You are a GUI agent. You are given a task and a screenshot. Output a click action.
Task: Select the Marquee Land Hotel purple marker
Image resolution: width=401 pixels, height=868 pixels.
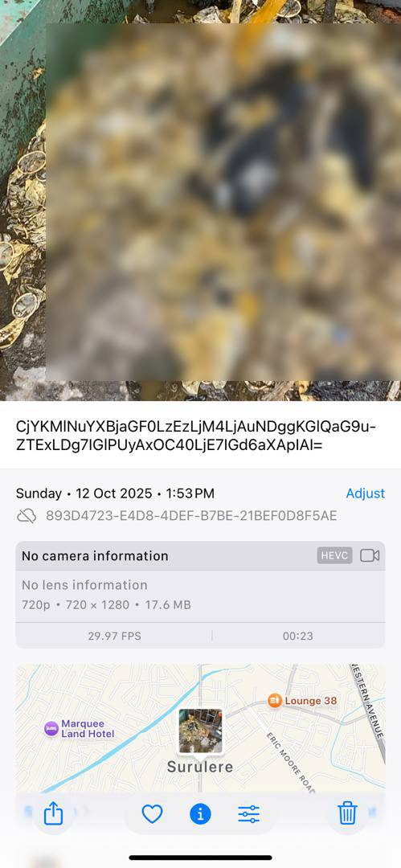[51, 728]
